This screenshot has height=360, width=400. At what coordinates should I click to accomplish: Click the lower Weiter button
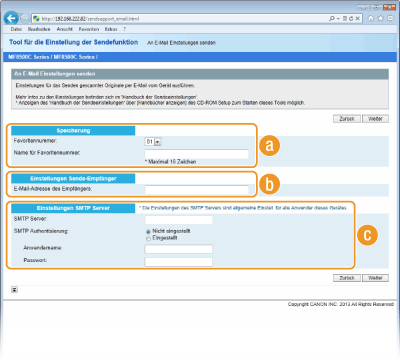click(x=375, y=278)
